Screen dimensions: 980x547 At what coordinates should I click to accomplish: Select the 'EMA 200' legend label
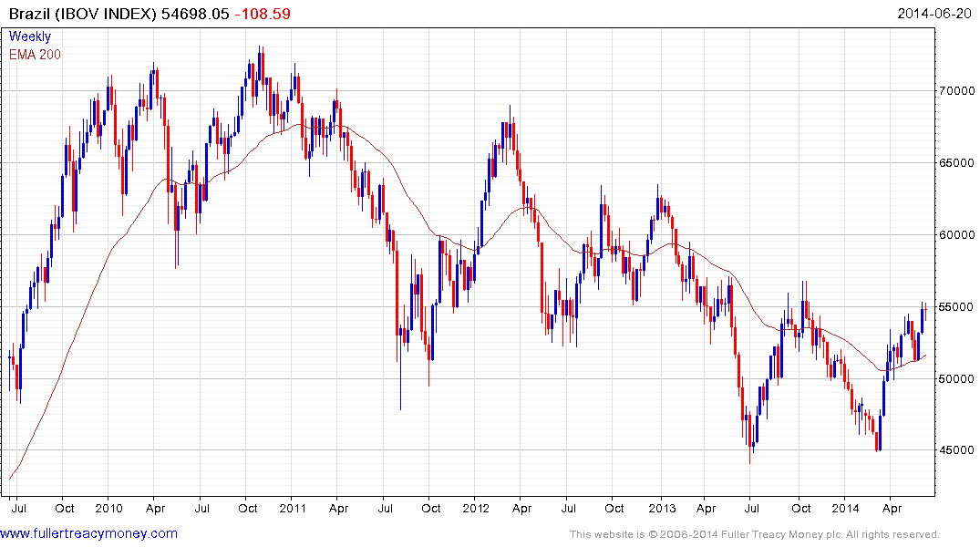click(x=35, y=55)
